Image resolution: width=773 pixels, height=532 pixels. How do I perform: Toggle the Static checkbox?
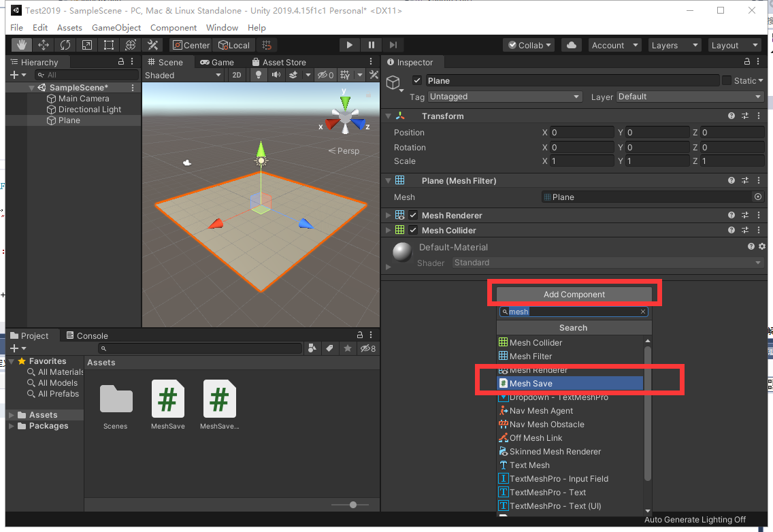pos(726,80)
